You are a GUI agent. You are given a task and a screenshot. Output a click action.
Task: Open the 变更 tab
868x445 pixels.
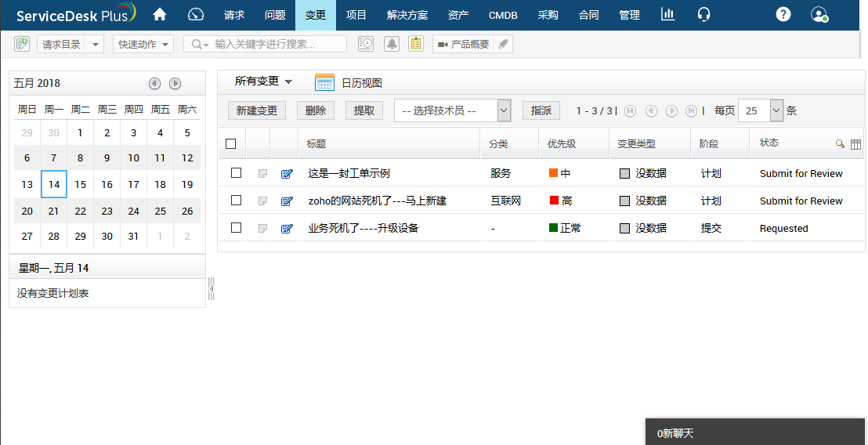point(316,15)
